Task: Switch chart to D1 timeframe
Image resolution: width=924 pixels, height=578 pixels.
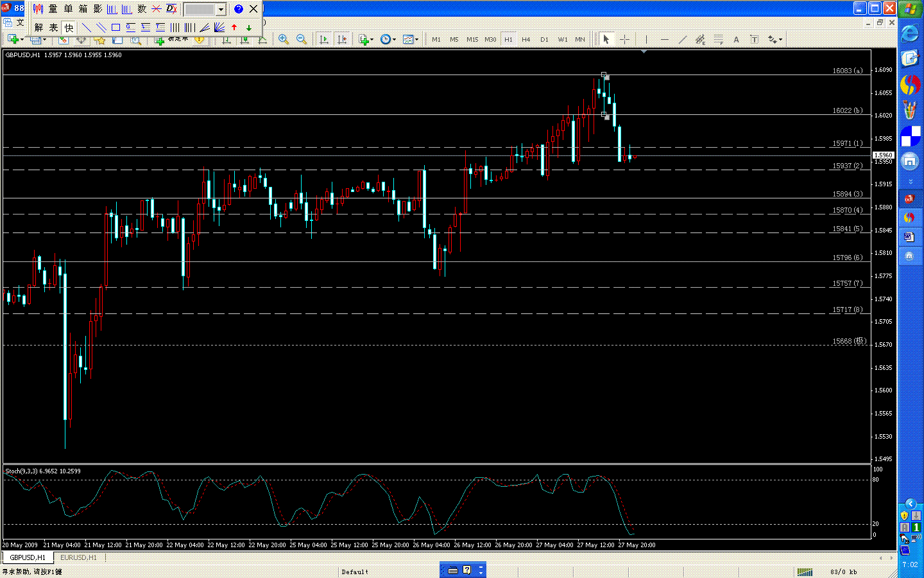Action: [x=544, y=39]
